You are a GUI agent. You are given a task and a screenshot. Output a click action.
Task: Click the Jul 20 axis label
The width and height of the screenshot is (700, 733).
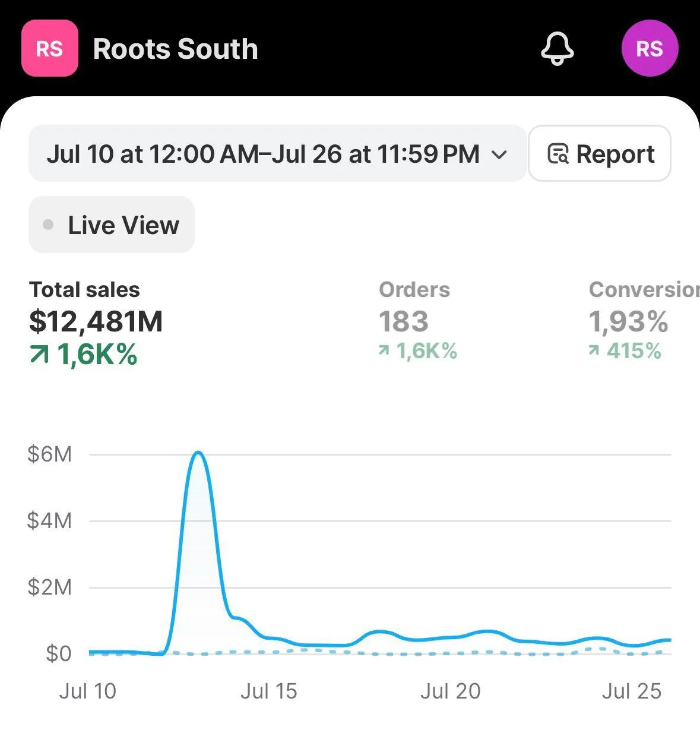pos(450,691)
